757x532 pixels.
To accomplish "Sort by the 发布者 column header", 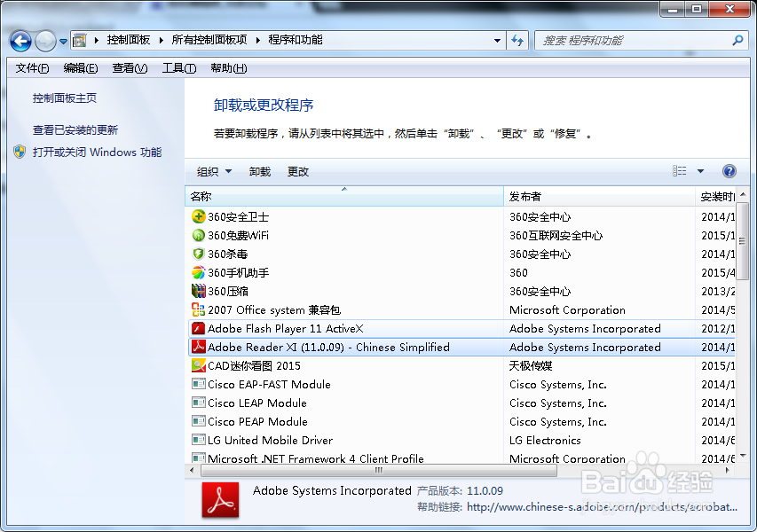I will coord(599,196).
